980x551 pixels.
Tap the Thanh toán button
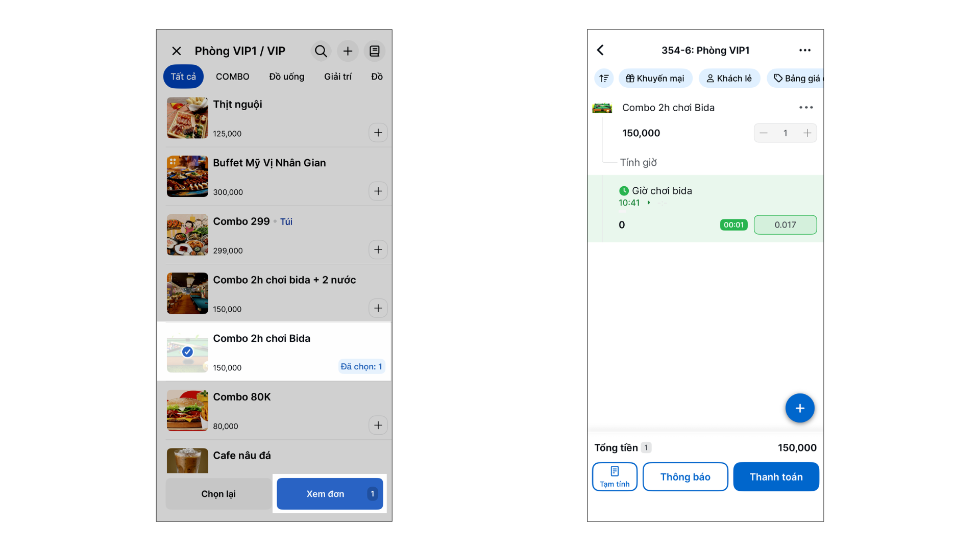pyautogui.click(x=776, y=477)
